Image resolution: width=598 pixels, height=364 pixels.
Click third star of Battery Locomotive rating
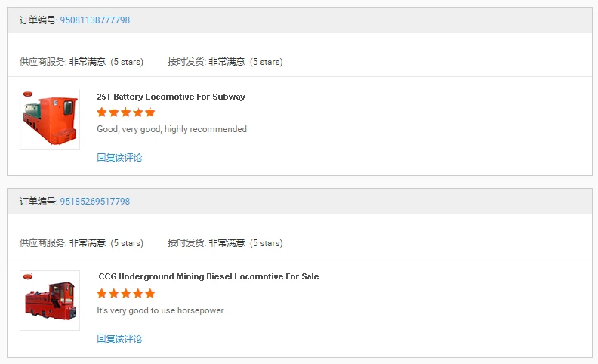126,113
